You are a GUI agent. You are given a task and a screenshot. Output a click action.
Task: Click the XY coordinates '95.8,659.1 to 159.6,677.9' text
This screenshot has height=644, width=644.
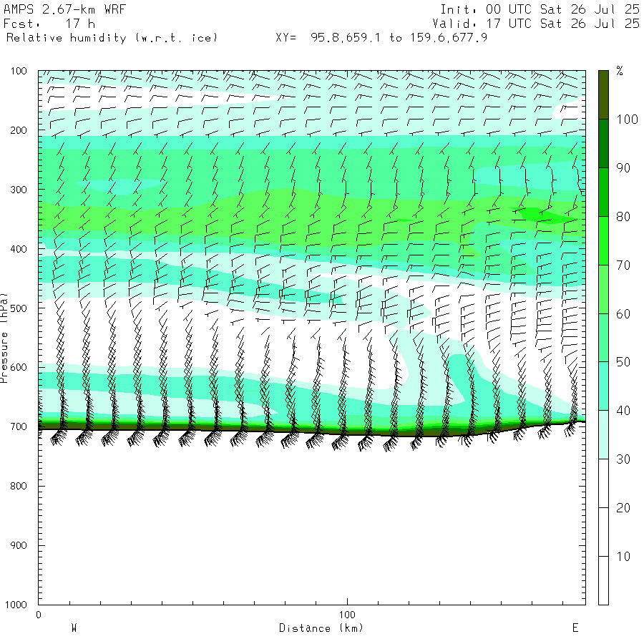coord(399,38)
